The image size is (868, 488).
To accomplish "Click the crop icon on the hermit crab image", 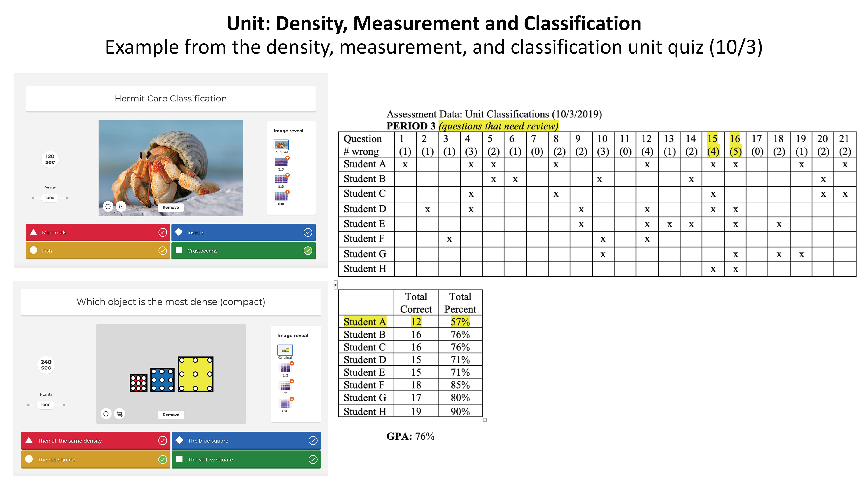I will pos(121,206).
